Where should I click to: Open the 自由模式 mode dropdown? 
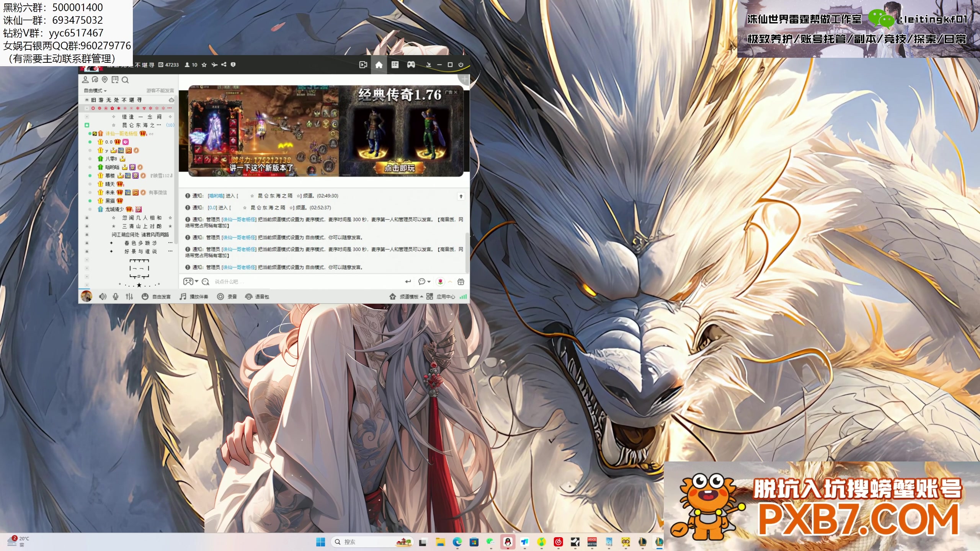95,91
